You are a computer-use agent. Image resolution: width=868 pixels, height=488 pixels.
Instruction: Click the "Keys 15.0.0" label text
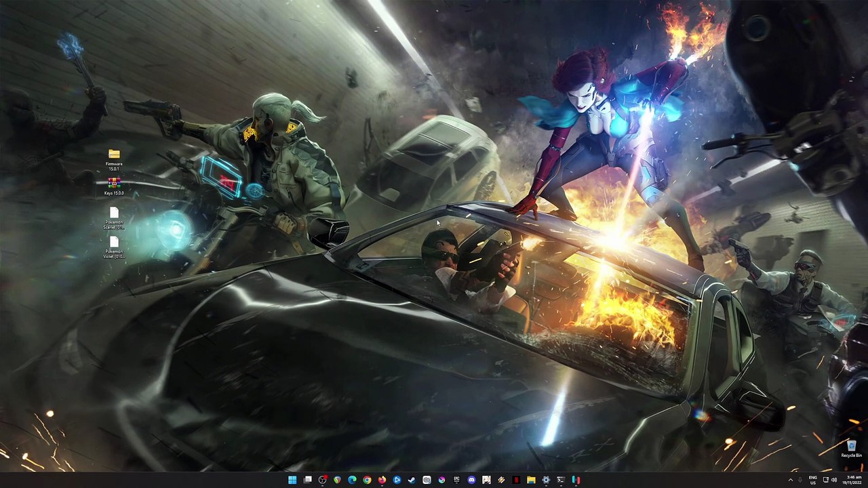[x=114, y=193]
